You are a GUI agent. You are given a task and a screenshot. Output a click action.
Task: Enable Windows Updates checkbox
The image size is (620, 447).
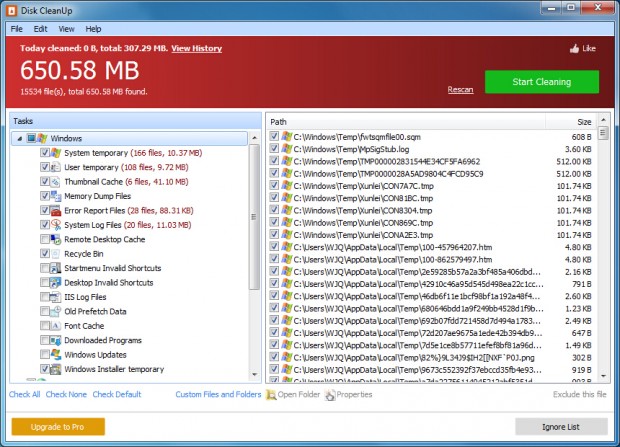[x=45, y=355]
